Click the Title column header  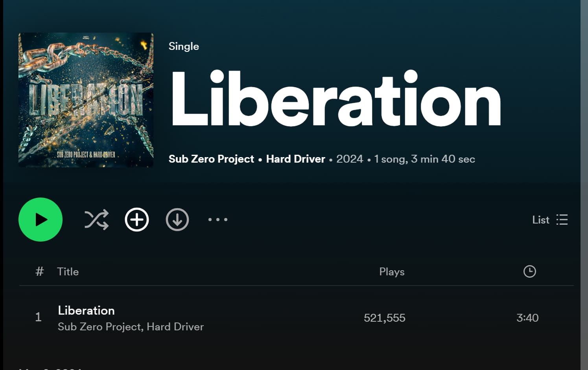(x=68, y=272)
